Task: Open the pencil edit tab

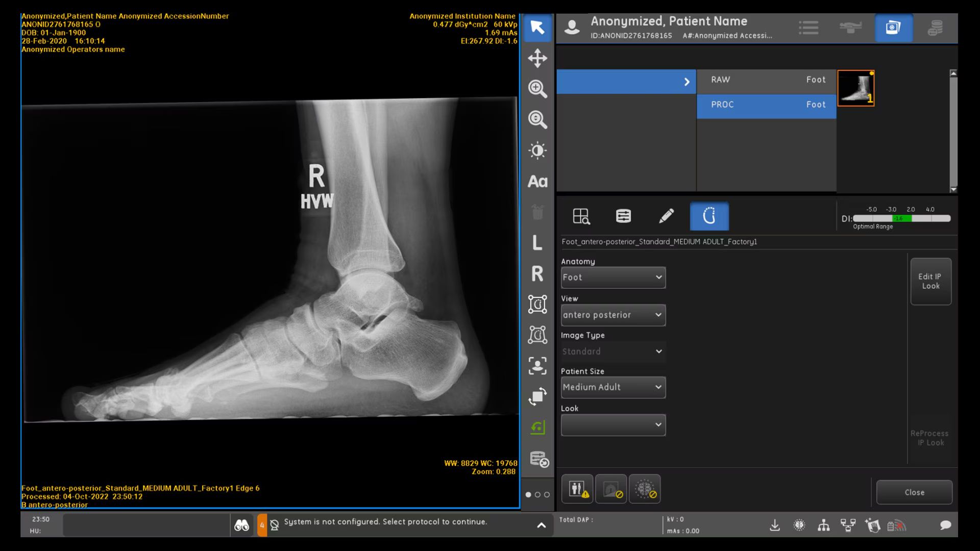Action: click(666, 216)
